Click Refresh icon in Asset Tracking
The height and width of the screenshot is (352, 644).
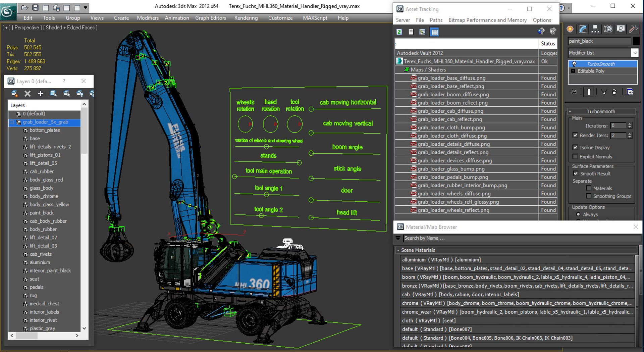pos(399,32)
